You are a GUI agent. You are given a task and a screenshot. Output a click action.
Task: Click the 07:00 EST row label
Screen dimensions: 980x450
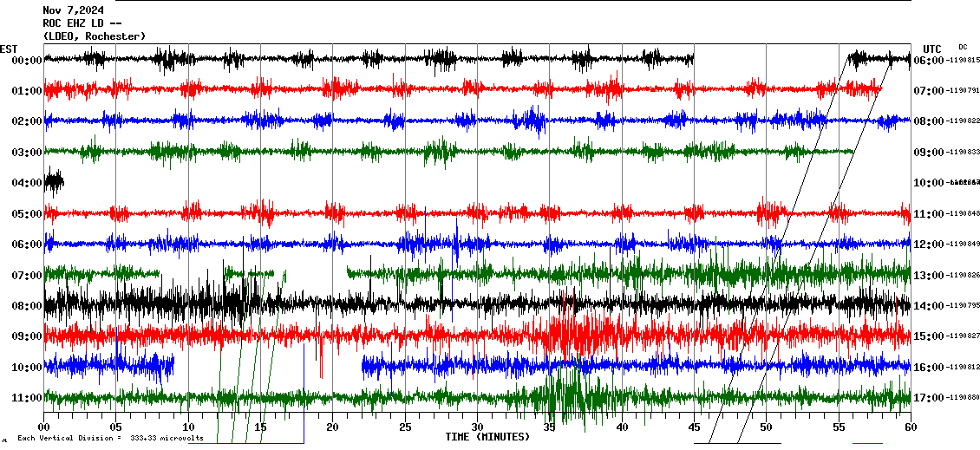pos(27,275)
